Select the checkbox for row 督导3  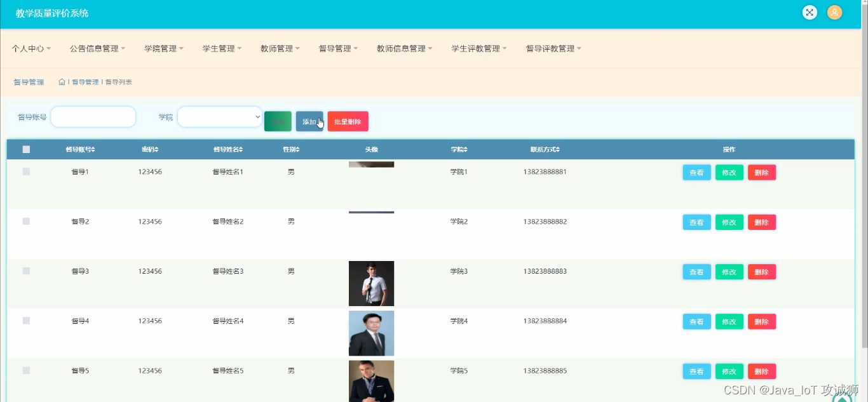pyautogui.click(x=26, y=271)
